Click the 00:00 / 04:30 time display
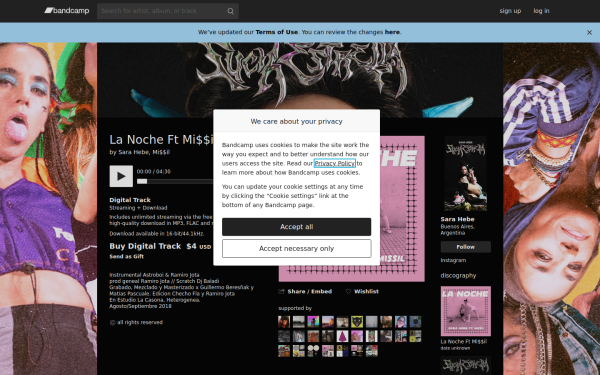Image resolution: width=600 pixels, height=375 pixels. point(154,172)
